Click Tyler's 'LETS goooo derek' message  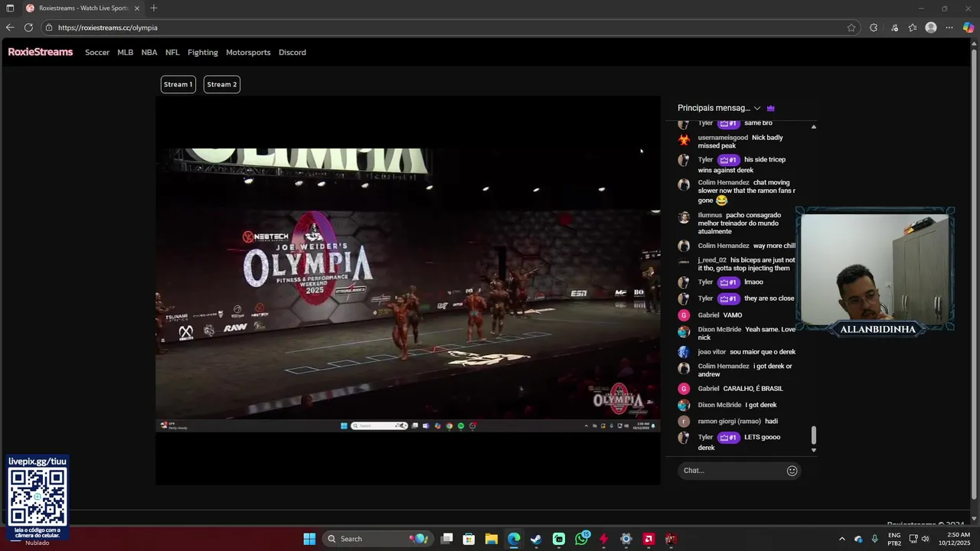pyautogui.click(x=740, y=442)
